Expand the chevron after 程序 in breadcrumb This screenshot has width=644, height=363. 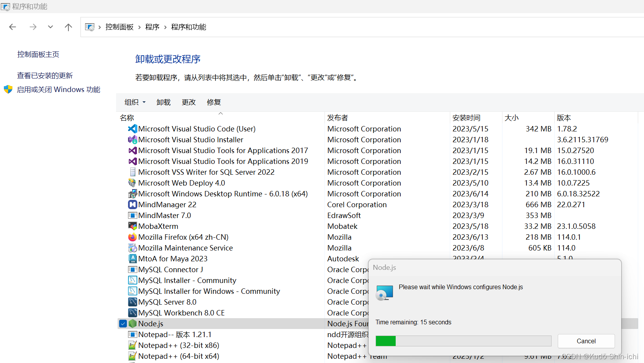tap(166, 27)
